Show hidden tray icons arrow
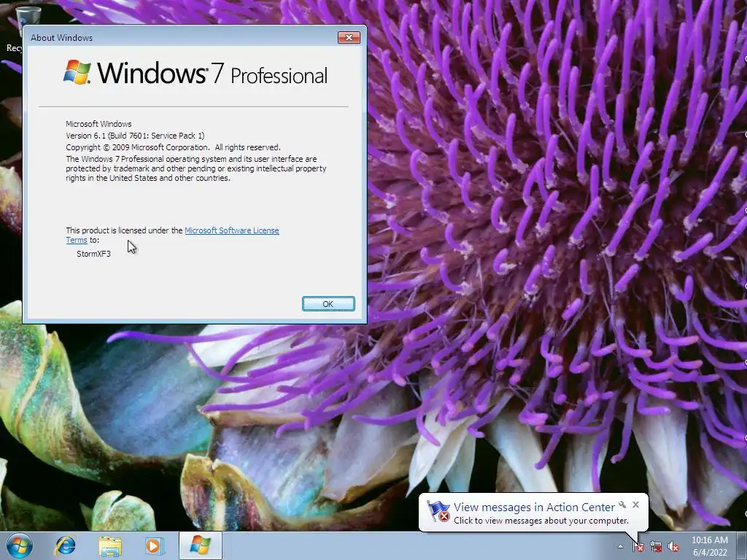Screen dimensions: 747x560 coord(620,546)
